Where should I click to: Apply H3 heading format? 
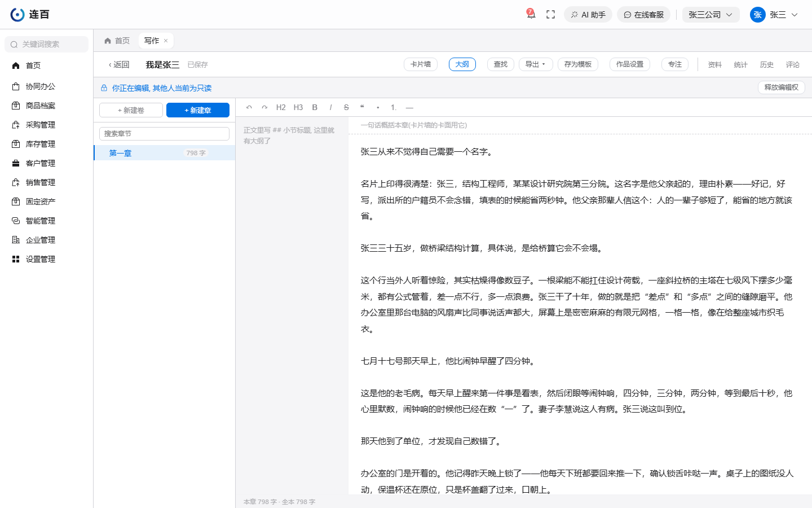tap(298, 107)
